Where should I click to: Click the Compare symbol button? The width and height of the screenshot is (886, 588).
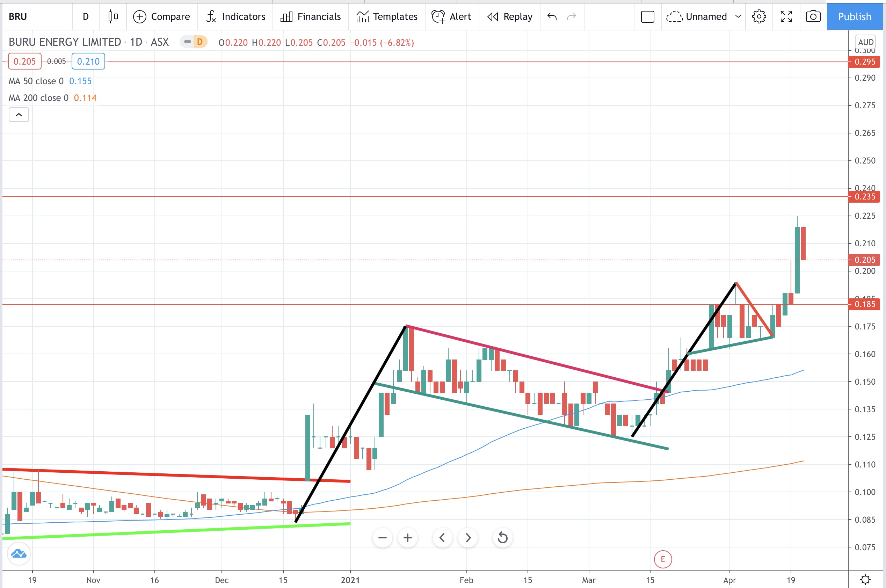pyautogui.click(x=162, y=16)
